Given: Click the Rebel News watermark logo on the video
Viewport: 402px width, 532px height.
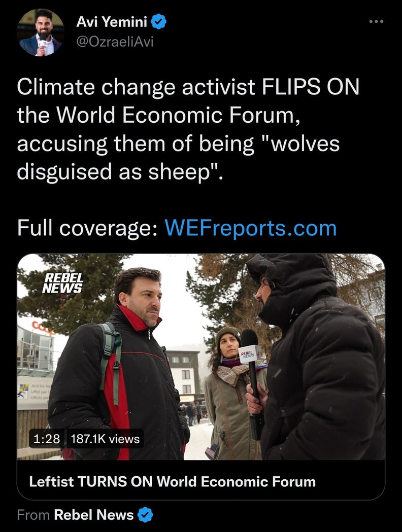Looking at the screenshot, I should click(62, 282).
